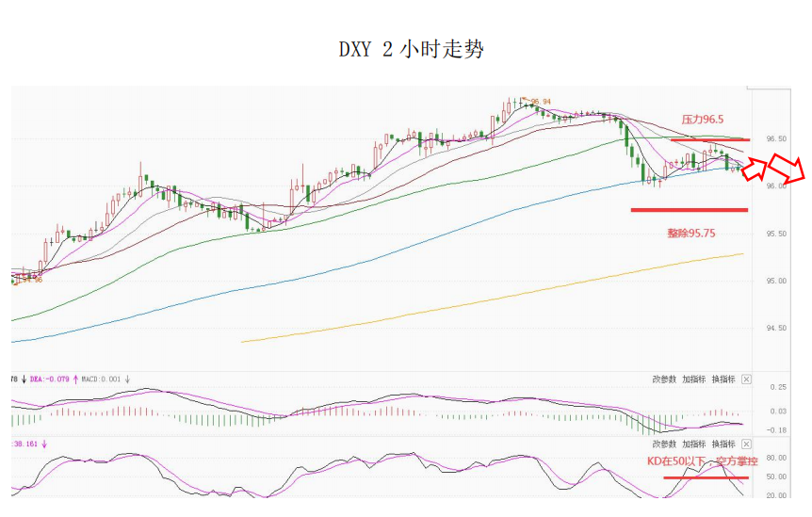The height and width of the screenshot is (517, 812).
Task: Click 换指标 in the MACD panel
Action: (723, 380)
